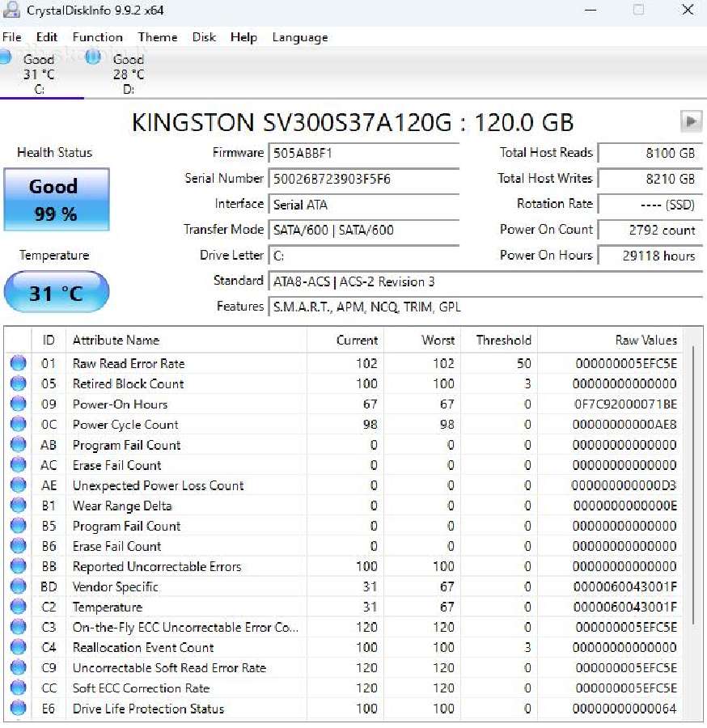Screen dimensions: 707x728
Task: Click status icon for On-the-Fly ECC row
Action: [x=18, y=627]
